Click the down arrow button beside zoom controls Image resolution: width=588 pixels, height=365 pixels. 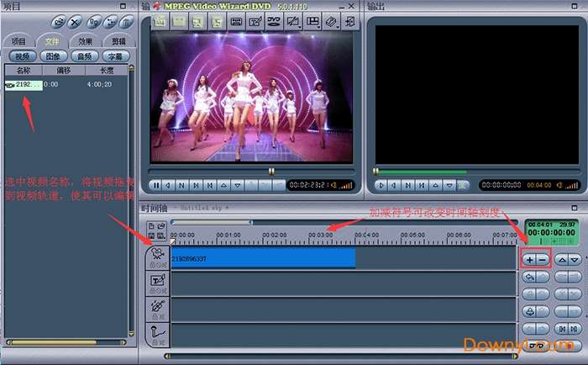coord(575,260)
